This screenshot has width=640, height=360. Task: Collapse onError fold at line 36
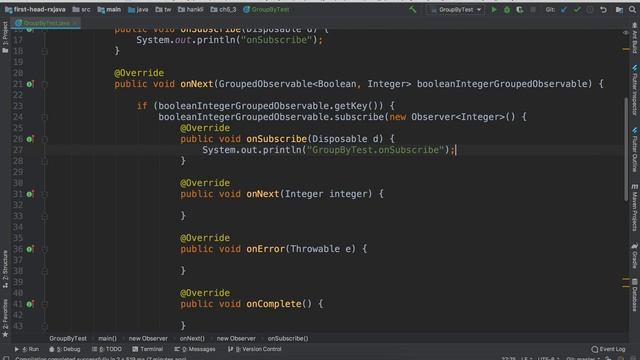44,249
